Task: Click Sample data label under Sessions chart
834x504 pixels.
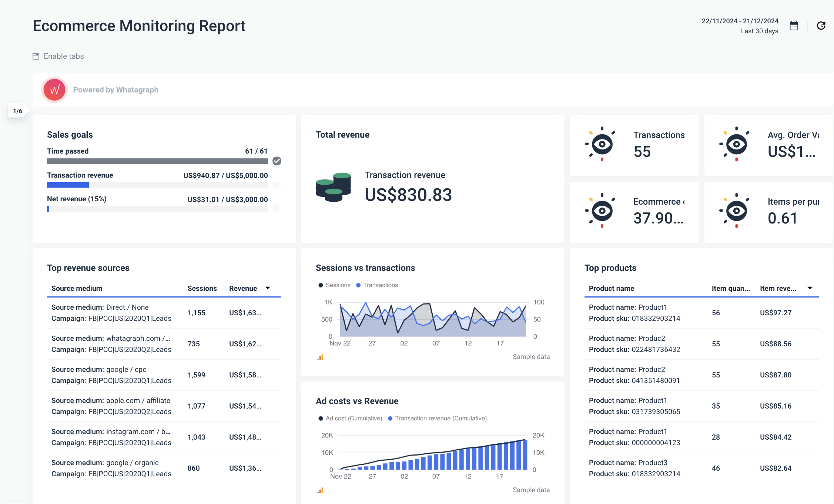Action: tap(531, 357)
